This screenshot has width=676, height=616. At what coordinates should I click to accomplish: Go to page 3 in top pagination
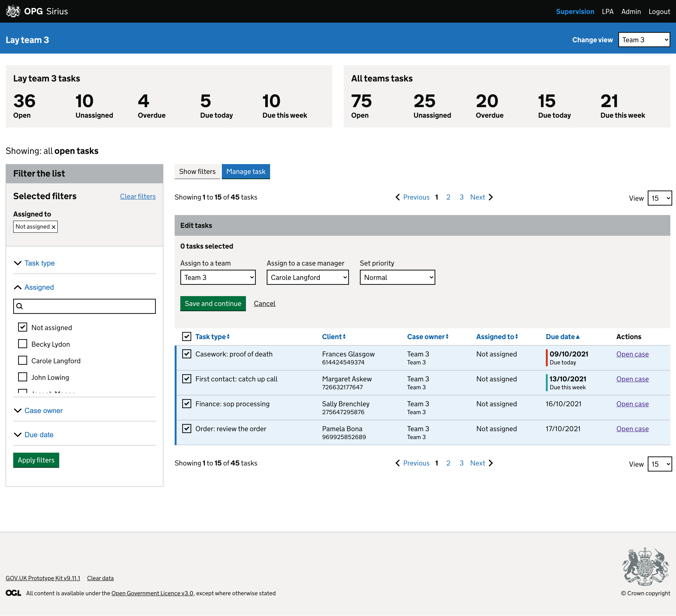click(x=461, y=197)
